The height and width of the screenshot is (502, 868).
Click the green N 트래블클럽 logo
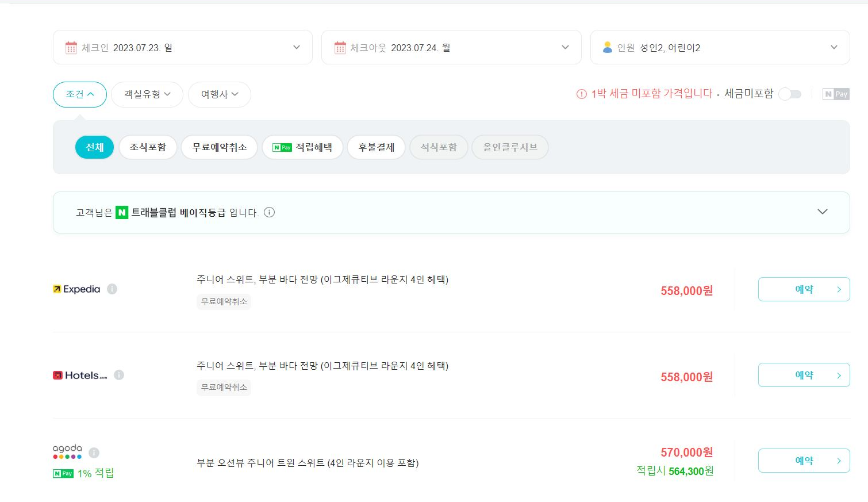pos(122,213)
